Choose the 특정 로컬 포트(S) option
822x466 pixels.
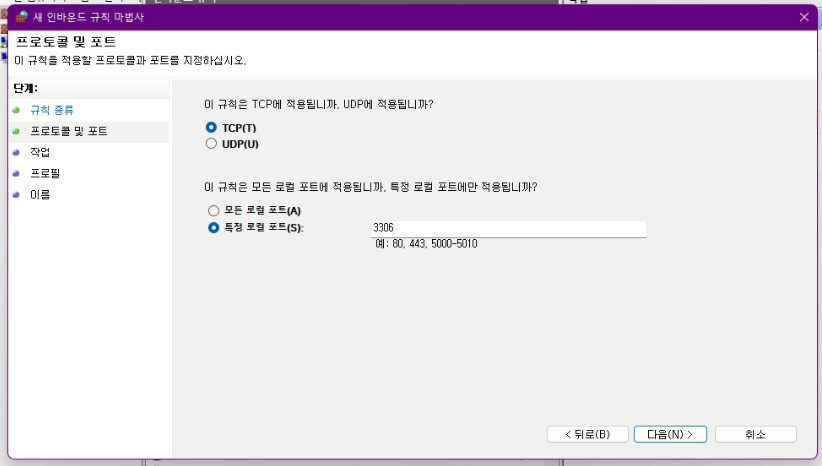tap(213, 227)
